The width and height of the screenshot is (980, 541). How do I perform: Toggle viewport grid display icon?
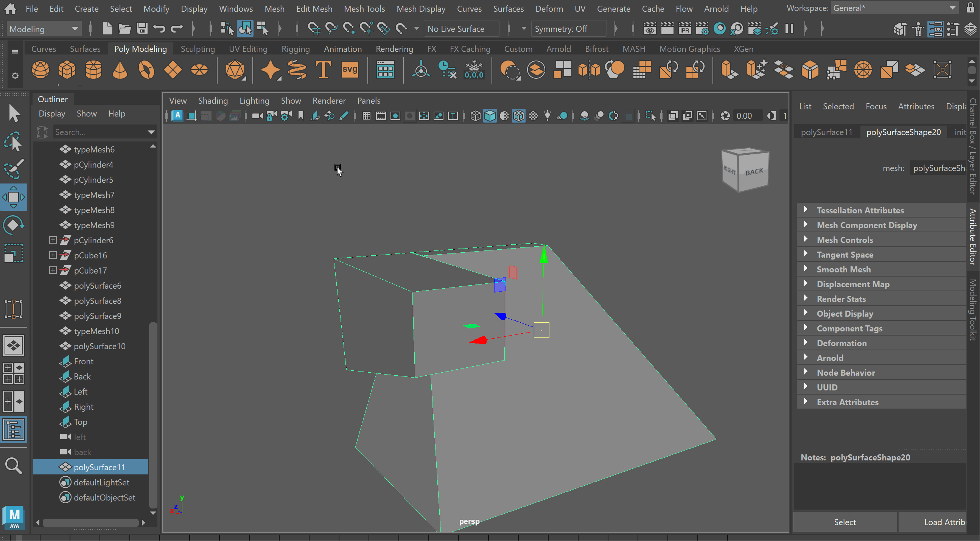tap(366, 116)
